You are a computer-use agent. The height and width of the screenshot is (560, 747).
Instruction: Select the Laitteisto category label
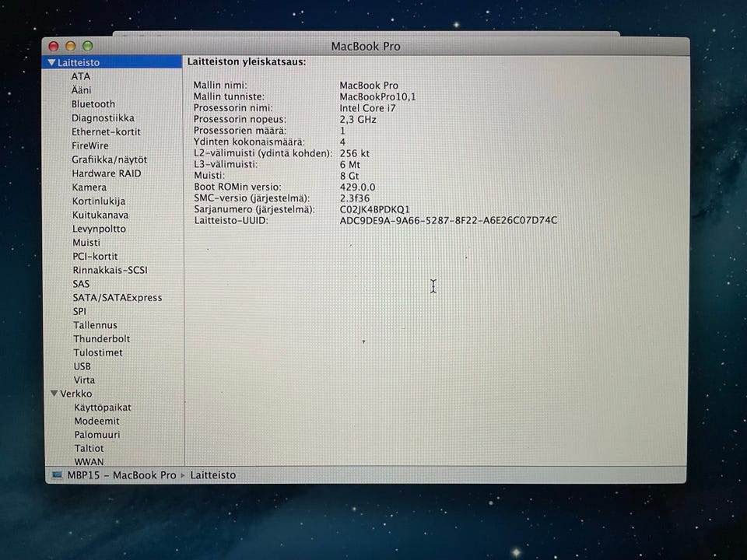tap(79, 62)
